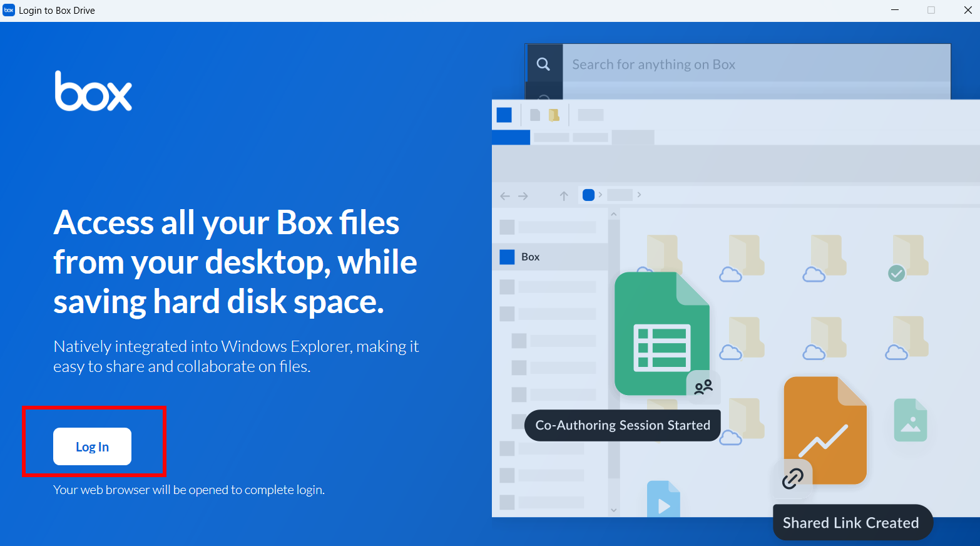980x546 pixels.
Task: Click the 'Search for anything on Box' field
Action: coord(751,64)
